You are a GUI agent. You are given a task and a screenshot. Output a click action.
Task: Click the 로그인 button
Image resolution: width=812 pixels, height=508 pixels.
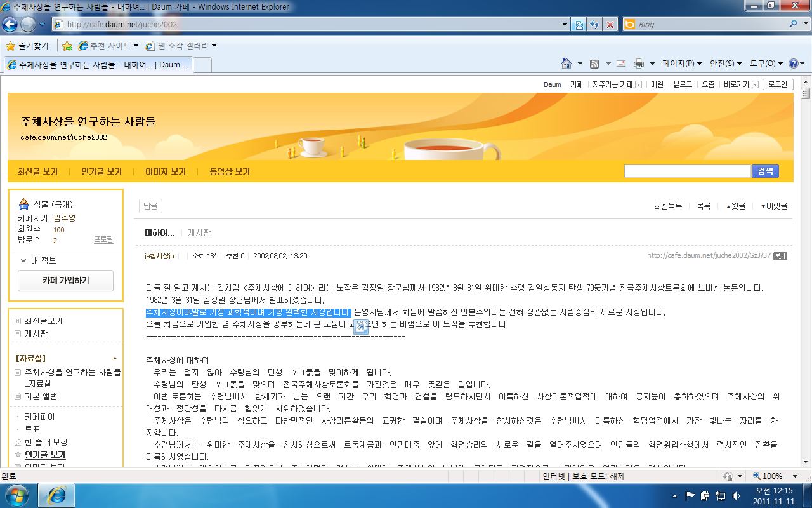[777, 84]
